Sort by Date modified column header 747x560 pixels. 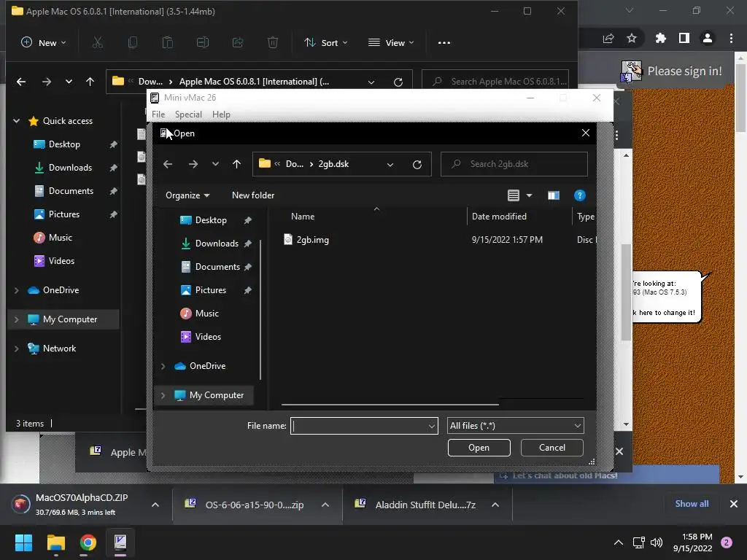click(499, 216)
